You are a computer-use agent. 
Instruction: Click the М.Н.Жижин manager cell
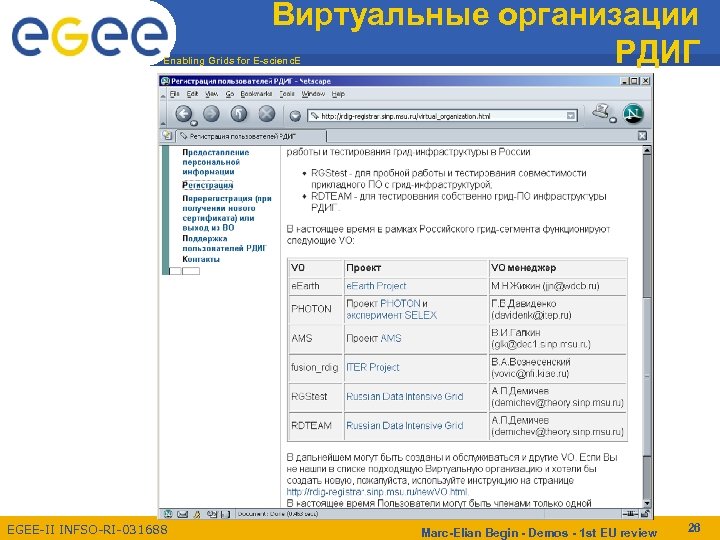[x=557, y=286]
